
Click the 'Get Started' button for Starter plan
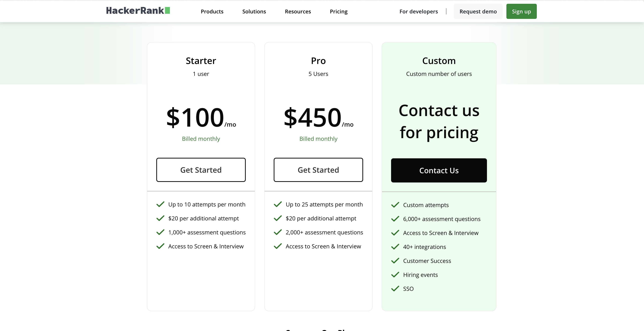coord(201,170)
